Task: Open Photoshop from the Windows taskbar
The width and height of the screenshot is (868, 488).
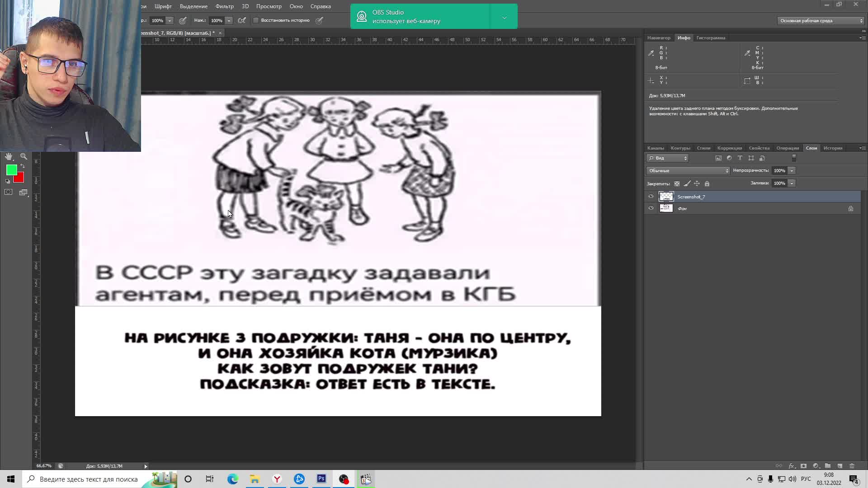Action: click(x=321, y=479)
